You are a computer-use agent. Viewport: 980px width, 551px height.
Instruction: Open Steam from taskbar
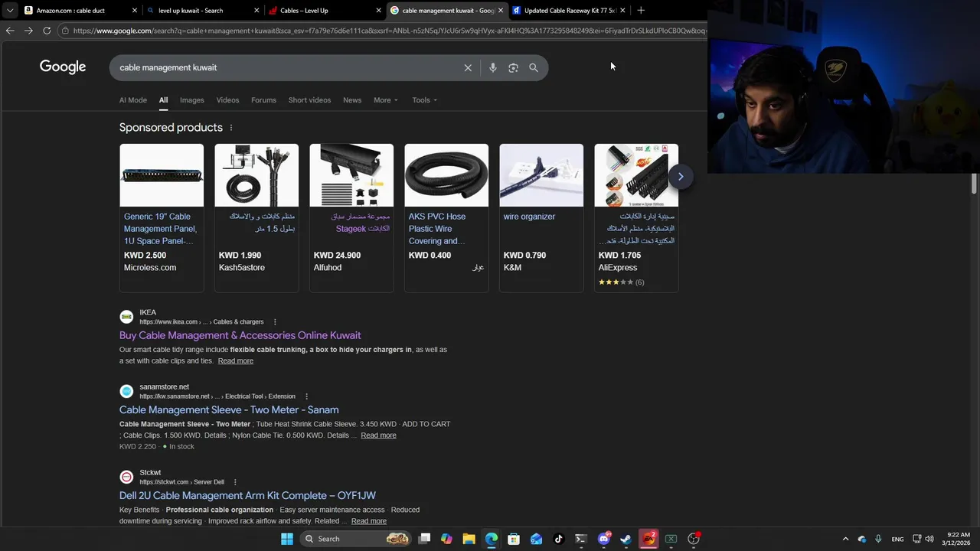pos(626,539)
